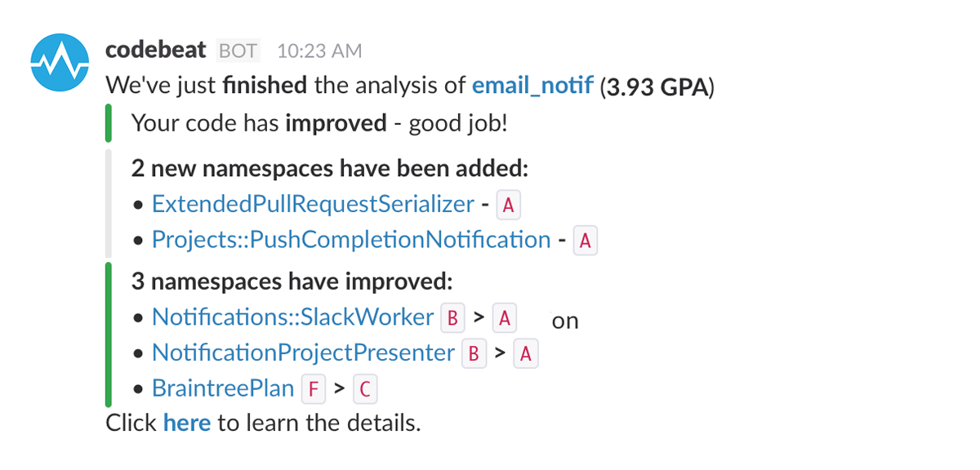
Task: Click the B grade badge beside SlackWorker
Action: [x=452, y=317]
